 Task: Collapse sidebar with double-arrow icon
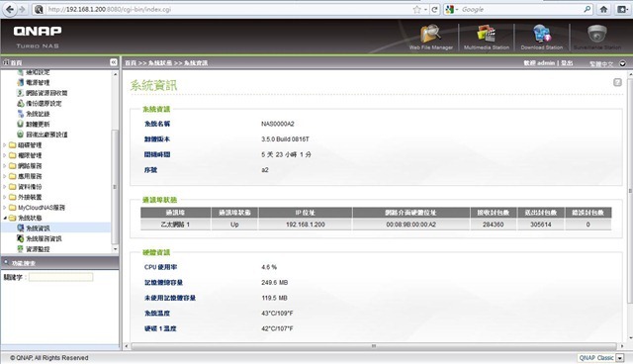coord(114,62)
